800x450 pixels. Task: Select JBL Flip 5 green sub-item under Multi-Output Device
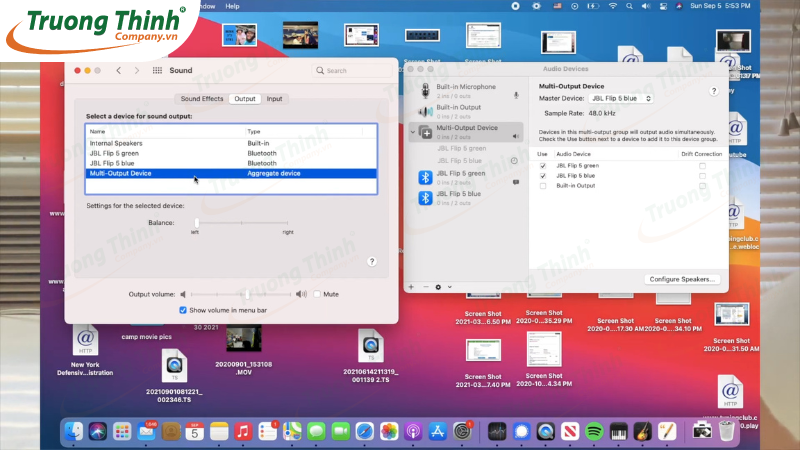tap(462, 148)
